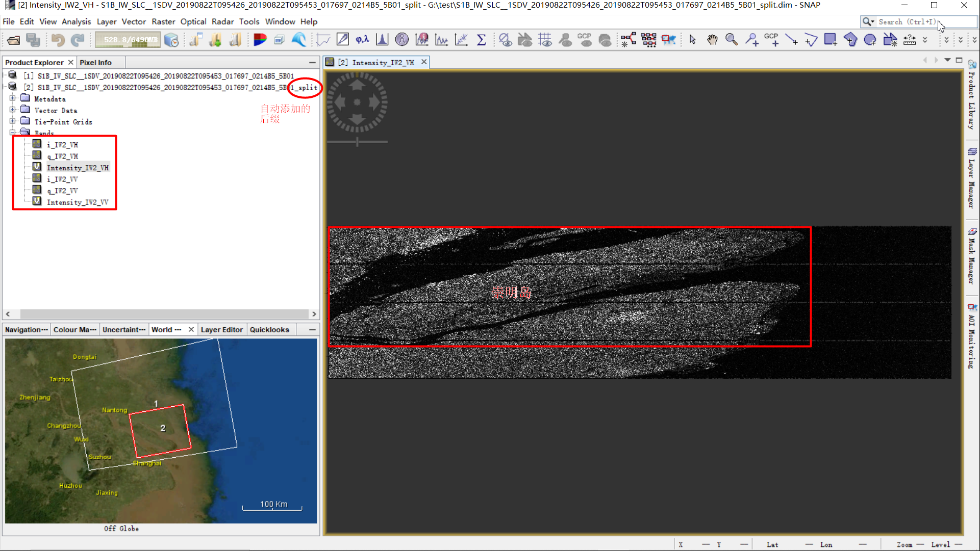The width and height of the screenshot is (980, 551).
Task: Click the Pixel Info panel icon
Action: point(95,62)
